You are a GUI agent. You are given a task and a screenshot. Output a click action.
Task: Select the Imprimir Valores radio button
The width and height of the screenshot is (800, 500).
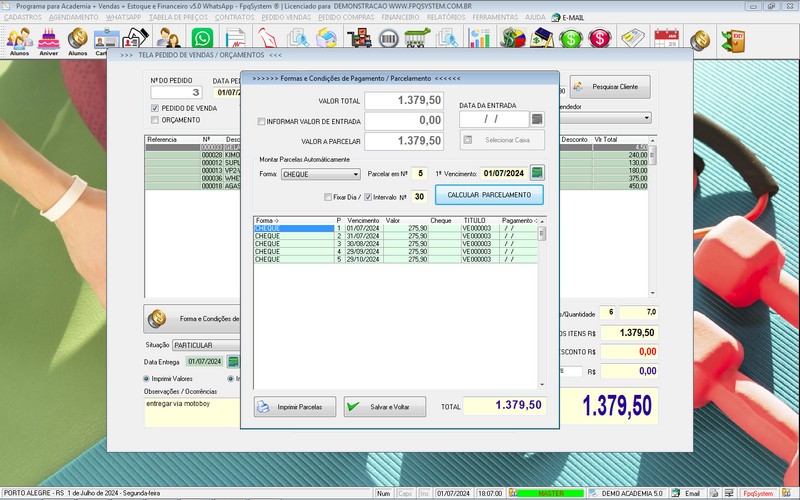(146, 379)
